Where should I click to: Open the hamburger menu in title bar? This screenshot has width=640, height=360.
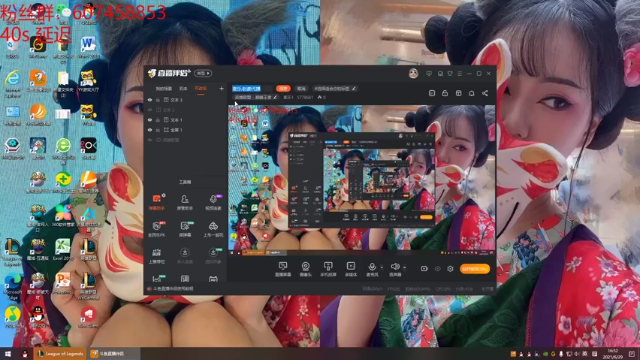(460, 73)
